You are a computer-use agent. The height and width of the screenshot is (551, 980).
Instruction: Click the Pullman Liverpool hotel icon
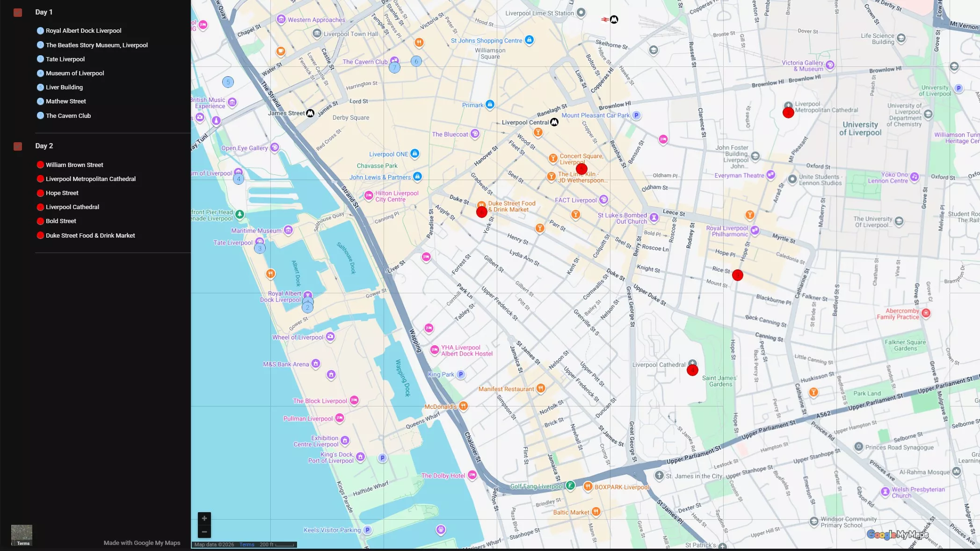[x=340, y=418]
